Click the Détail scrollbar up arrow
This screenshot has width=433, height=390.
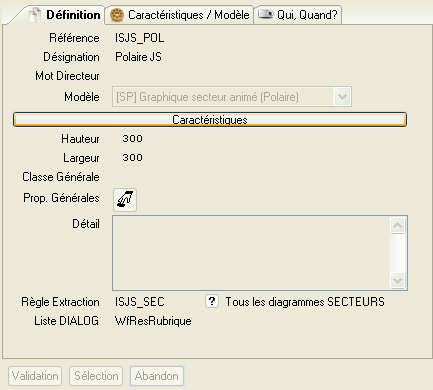[397, 226]
